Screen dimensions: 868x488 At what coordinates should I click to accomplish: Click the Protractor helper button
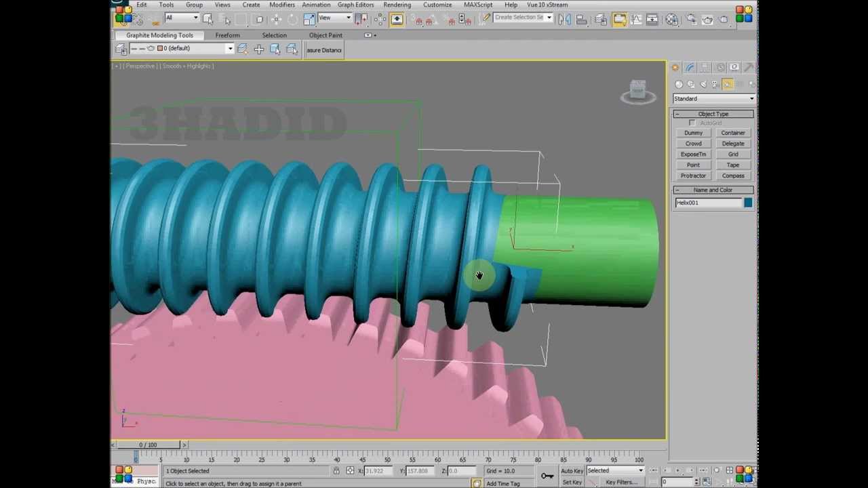693,176
